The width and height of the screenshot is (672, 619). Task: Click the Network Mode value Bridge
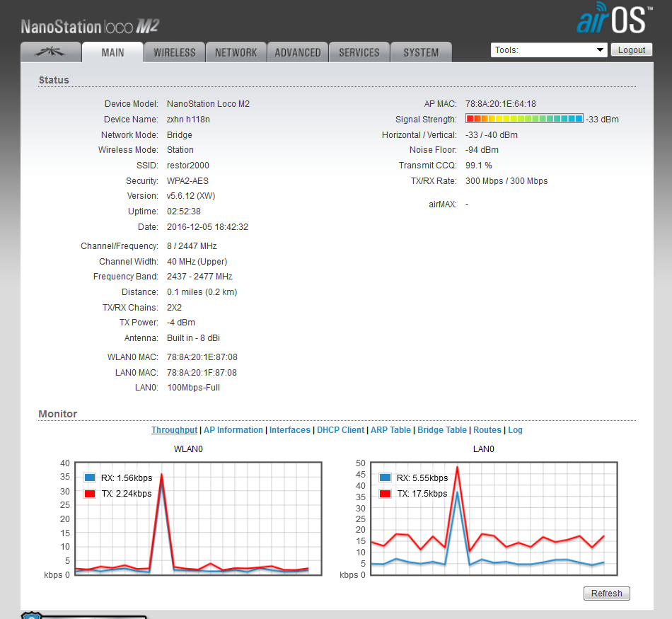(x=180, y=135)
